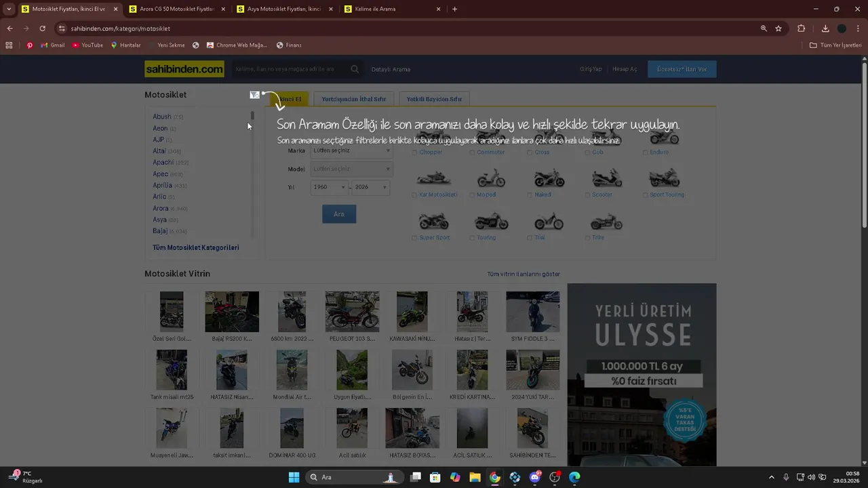Tick the Naked checkbox
868x488 pixels.
pyautogui.click(x=530, y=195)
